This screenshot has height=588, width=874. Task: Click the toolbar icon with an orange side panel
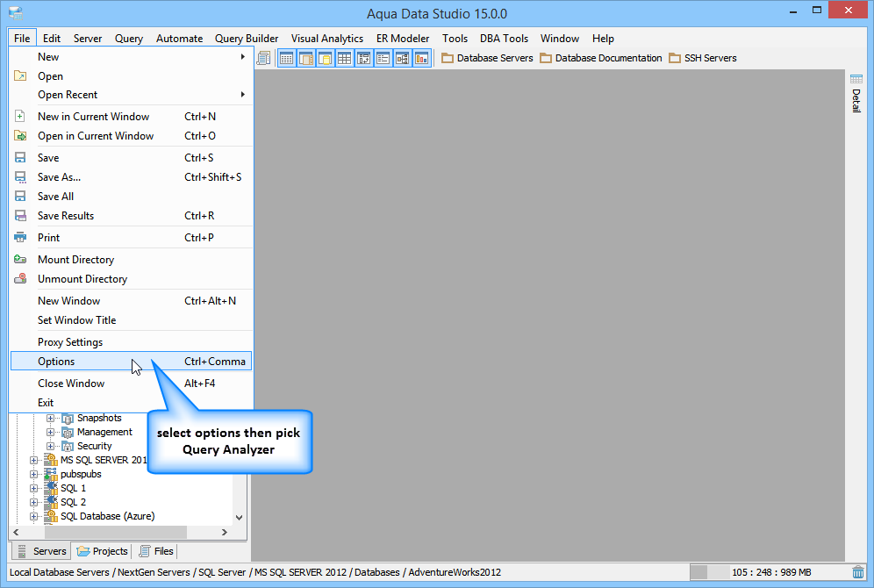(306, 58)
